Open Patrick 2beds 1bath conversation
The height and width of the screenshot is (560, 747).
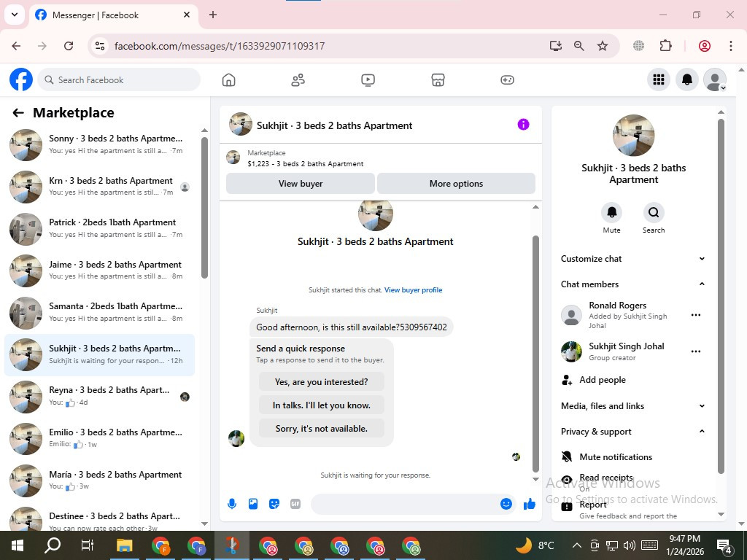pyautogui.click(x=99, y=228)
